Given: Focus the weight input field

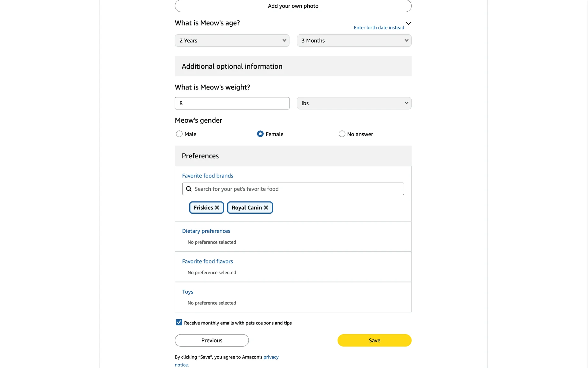Looking at the screenshot, I should pos(232,103).
